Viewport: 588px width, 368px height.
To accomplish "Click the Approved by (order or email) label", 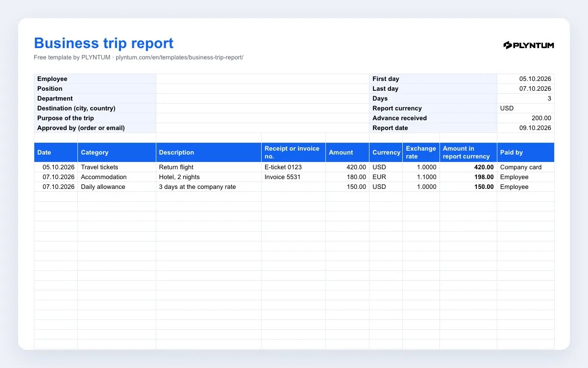I will click(x=81, y=128).
